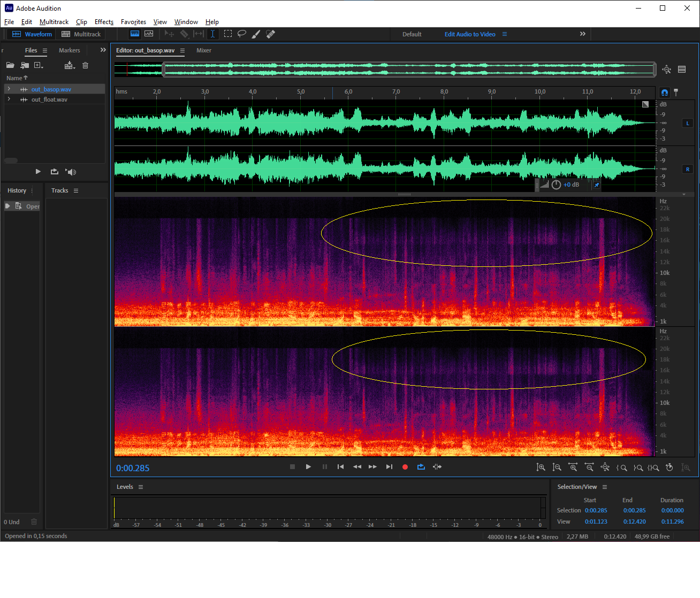Switch to Multitrack view
The width and height of the screenshot is (700, 598).
81,34
